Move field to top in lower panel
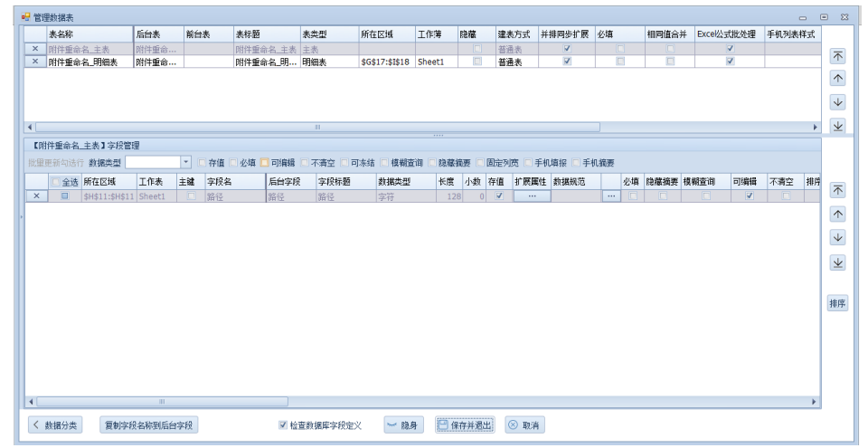868x448 pixels. point(837,190)
